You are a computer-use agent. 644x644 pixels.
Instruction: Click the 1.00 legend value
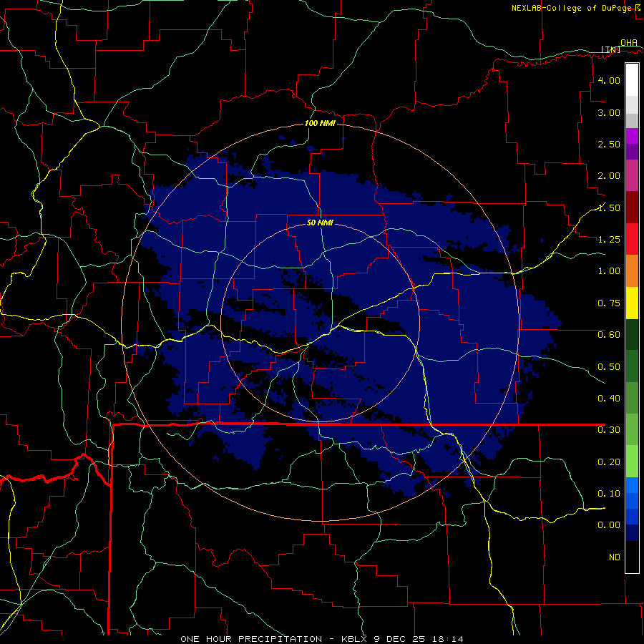609,271
